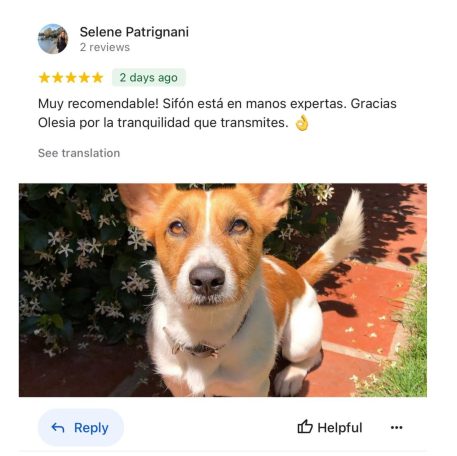Click the third yellow rating star
The width and height of the screenshot is (457, 456).
(x=71, y=78)
